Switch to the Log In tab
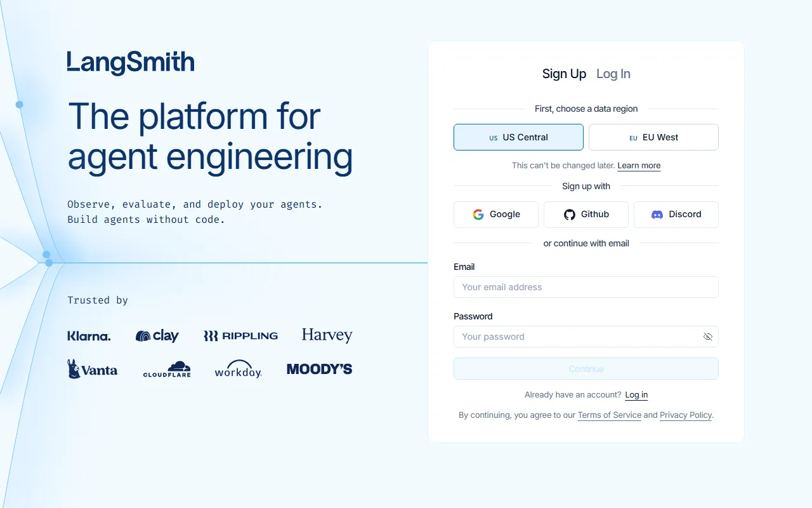Image resolution: width=812 pixels, height=508 pixels. coord(613,74)
